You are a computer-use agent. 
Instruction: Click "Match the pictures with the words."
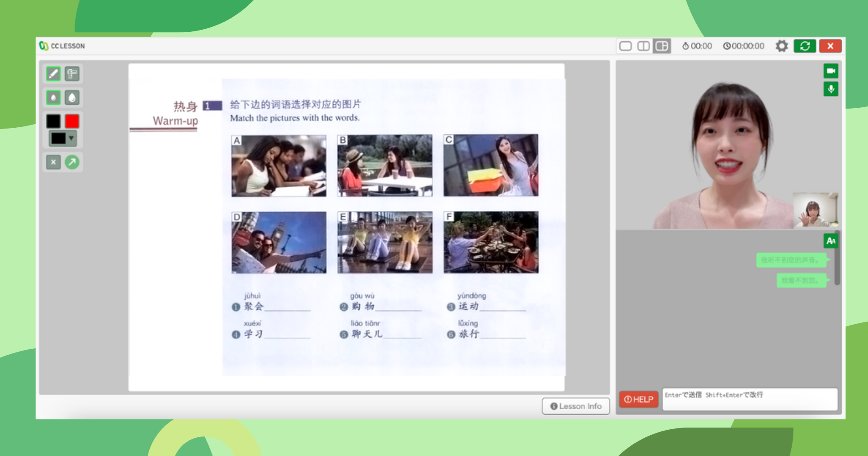tap(295, 118)
